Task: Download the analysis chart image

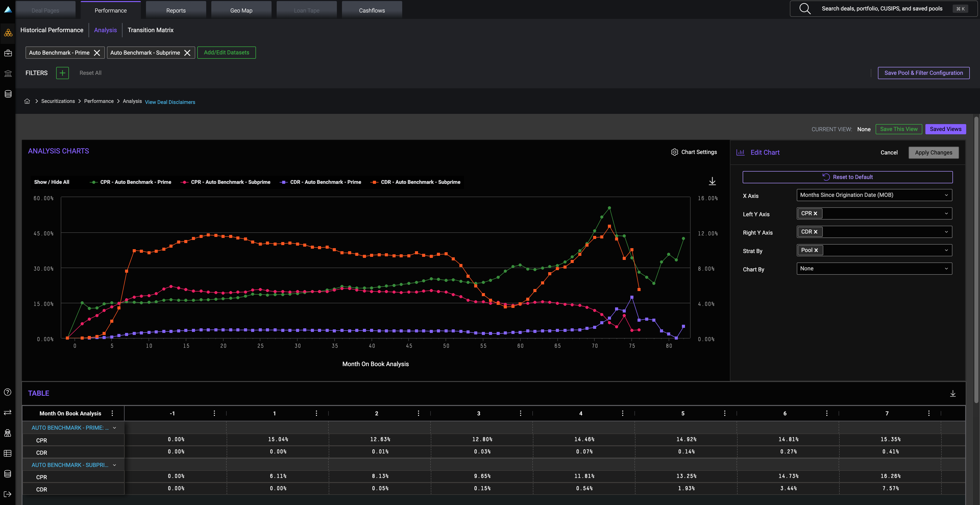Action: coord(712,182)
